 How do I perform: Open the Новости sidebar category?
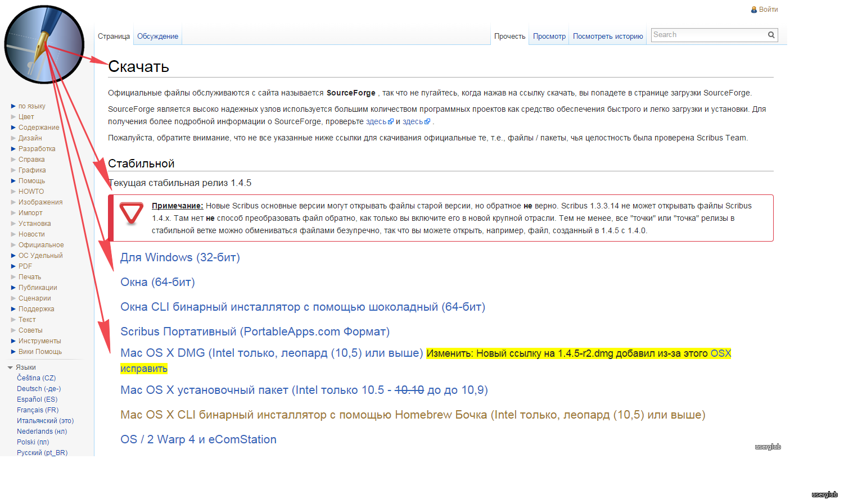31,234
